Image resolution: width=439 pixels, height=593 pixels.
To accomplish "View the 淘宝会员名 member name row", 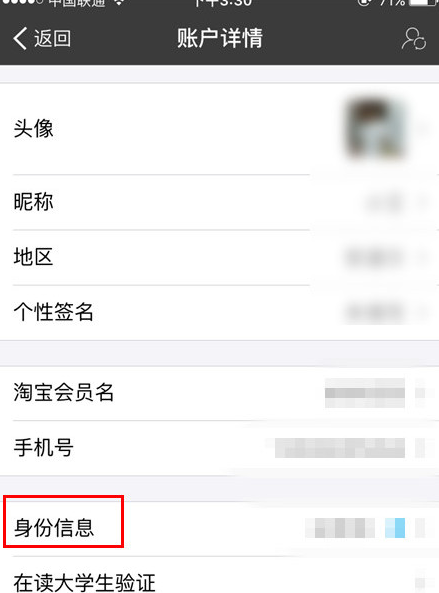I will 219,393.
